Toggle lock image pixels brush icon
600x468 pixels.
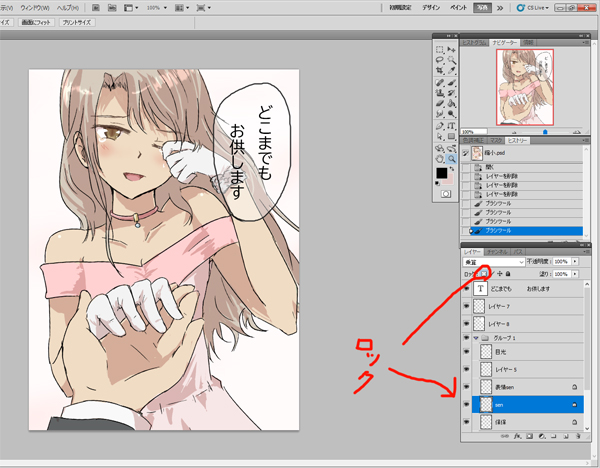pyautogui.click(x=492, y=274)
